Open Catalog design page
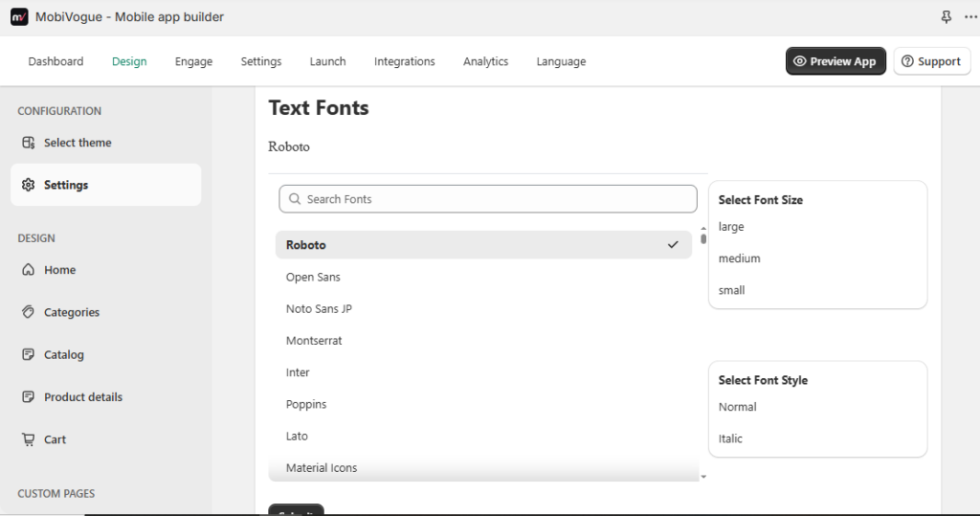 (105, 354)
